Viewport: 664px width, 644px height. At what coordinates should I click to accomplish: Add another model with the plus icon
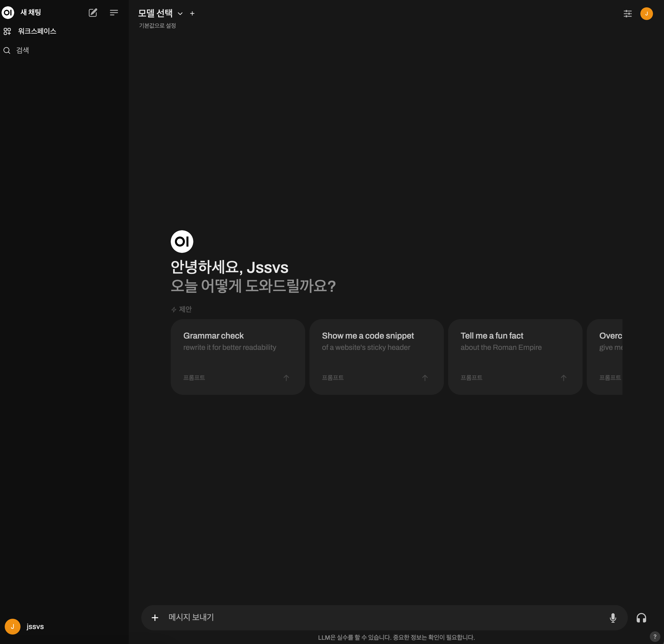click(x=192, y=14)
